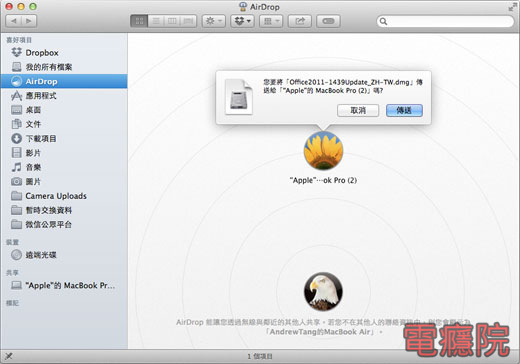This screenshot has height=364, width=520.
Task: Click the customize toolbar icon in status bar
Action: (9, 356)
